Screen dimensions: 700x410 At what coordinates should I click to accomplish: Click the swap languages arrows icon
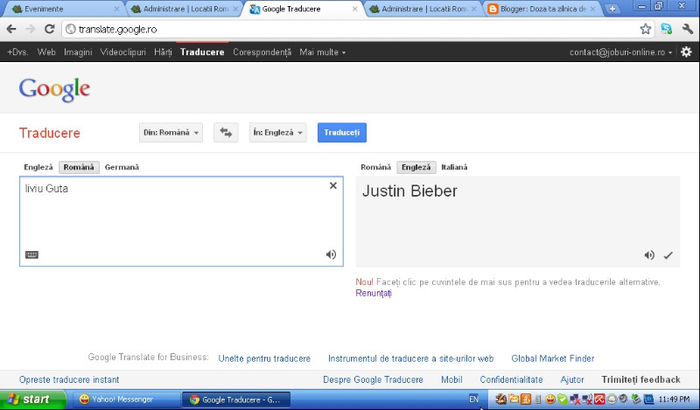(225, 132)
